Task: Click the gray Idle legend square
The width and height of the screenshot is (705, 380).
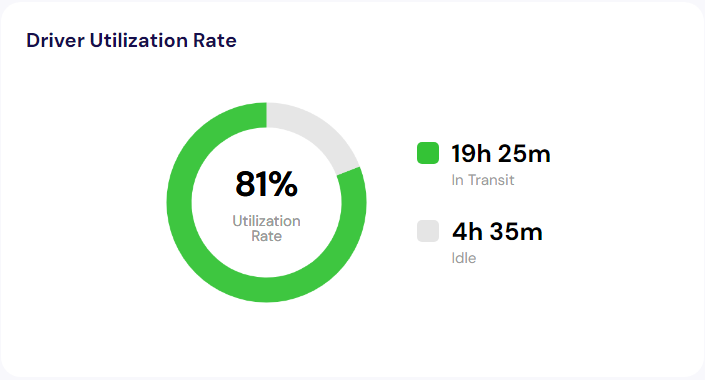Action: (x=428, y=231)
